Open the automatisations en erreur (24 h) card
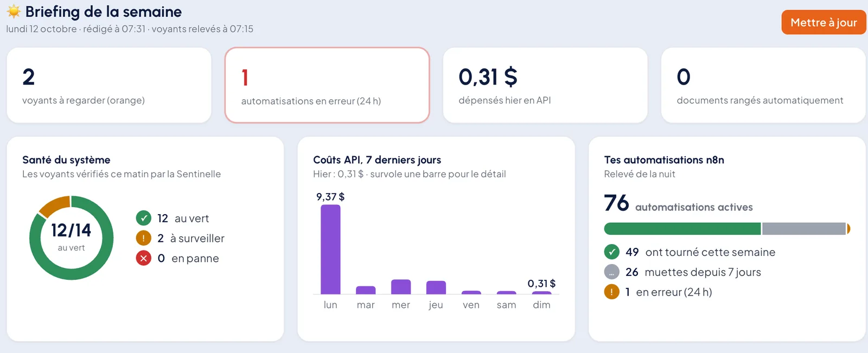The image size is (868, 353). [x=327, y=85]
